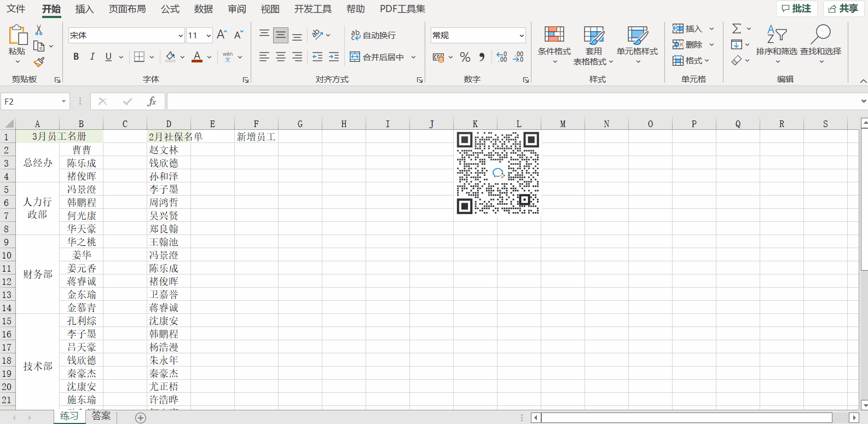This screenshot has width=868, height=424.
Task: Toggle Bold formatting
Action: click(76, 57)
